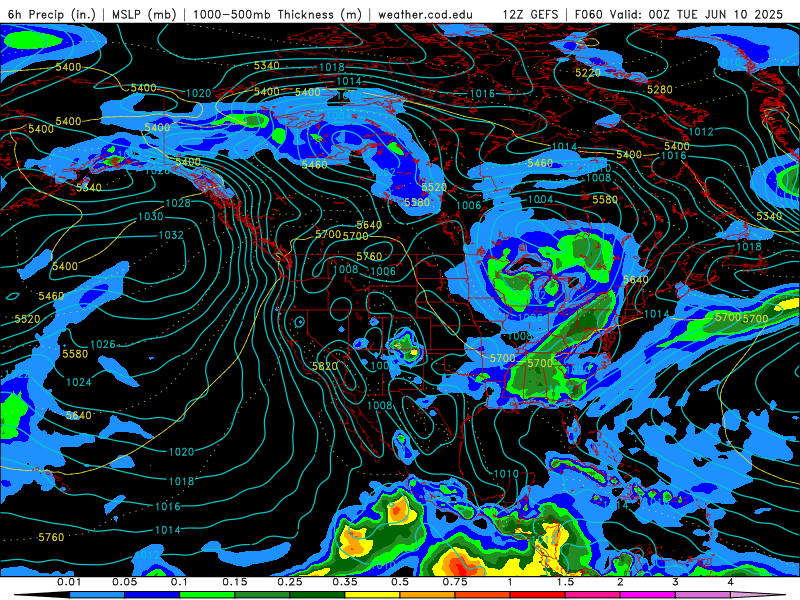Click the 0.25 legend value
Viewport: 800px width, 600px height.
(x=290, y=582)
